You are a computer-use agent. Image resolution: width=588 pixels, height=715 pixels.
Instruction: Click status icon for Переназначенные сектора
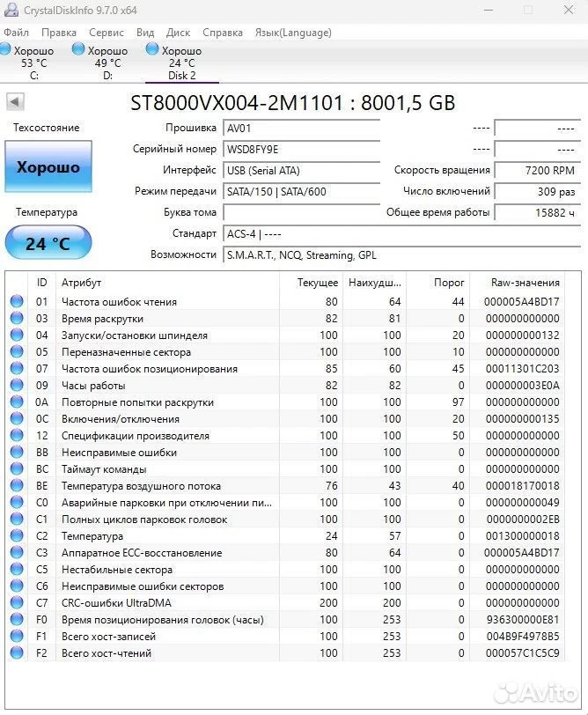point(17,352)
